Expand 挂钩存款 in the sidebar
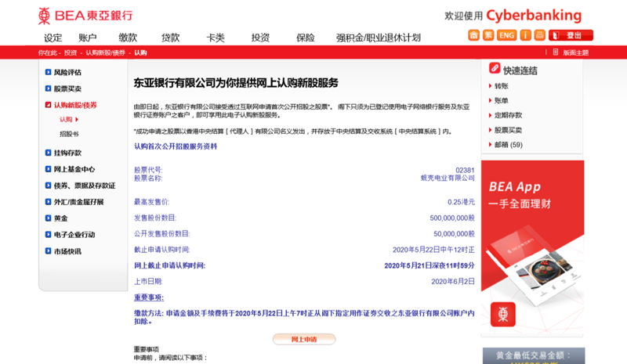The height and width of the screenshot is (364, 627). [x=63, y=153]
